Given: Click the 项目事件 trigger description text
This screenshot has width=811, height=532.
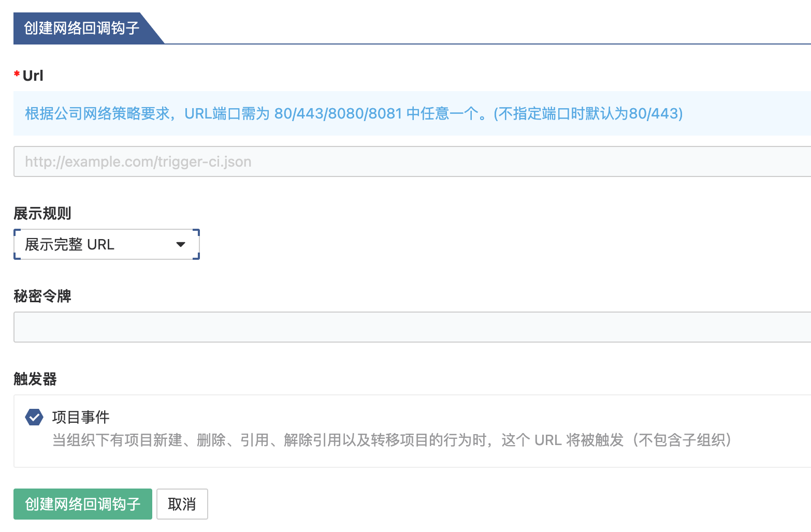Looking at the screenshot, I should pos(392,440).
